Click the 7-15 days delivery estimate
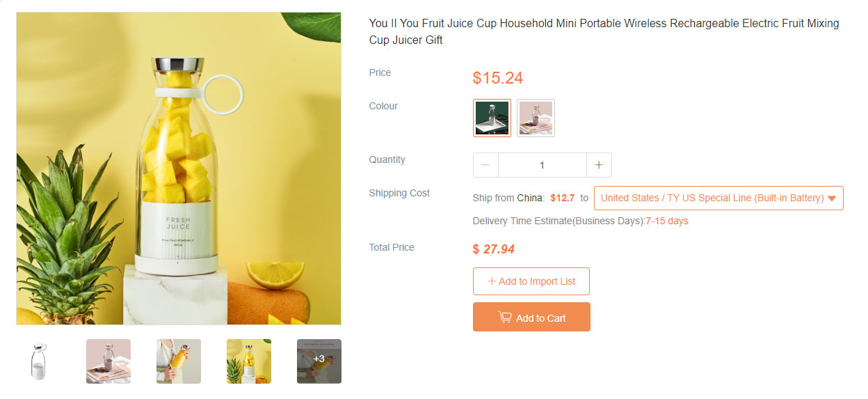Screen dimensions: 868x399 point(666,221)
